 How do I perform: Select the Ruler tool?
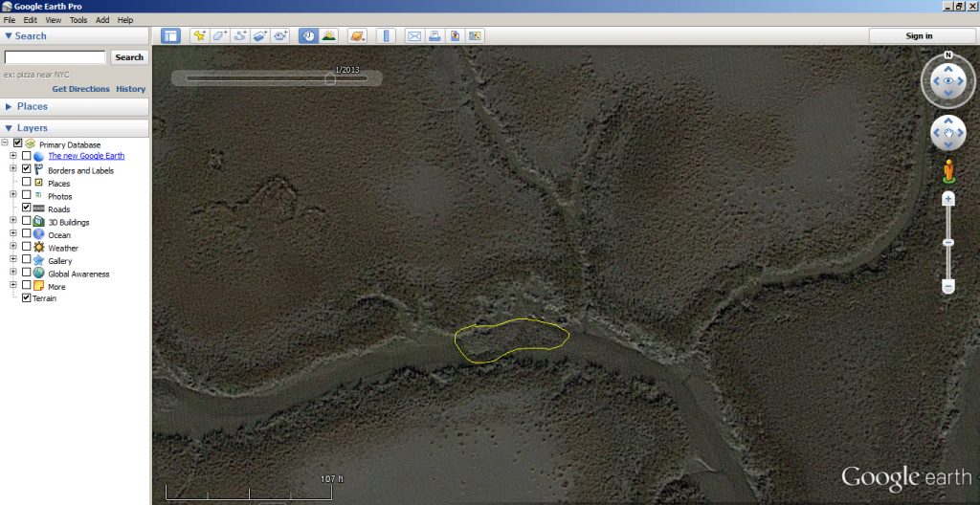tap(387, 35)
